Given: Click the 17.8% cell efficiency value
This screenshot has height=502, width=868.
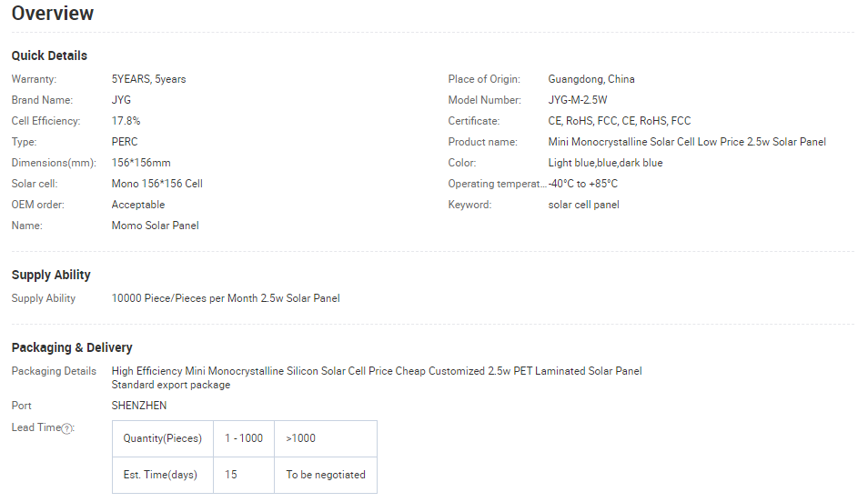Looking at the screenshot, I should (x=126, y=121).
